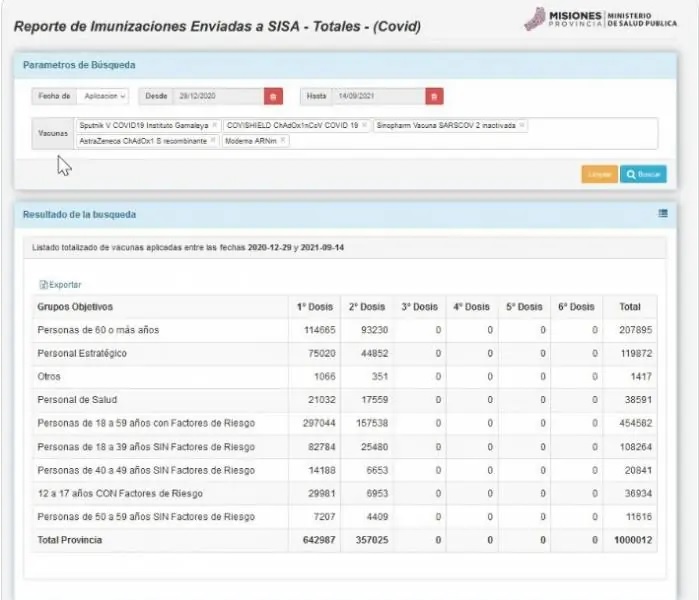699x600 pixels.
Task: Open the results panel list icon
Action: (663, 214)
